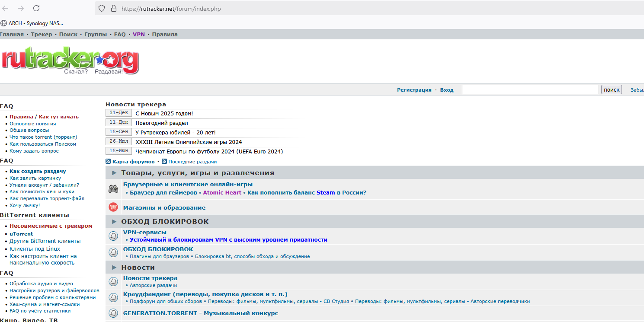The height and width of the screenshot is (322, 644).
Task: Click the Вход login link
Action: (447, 90)
